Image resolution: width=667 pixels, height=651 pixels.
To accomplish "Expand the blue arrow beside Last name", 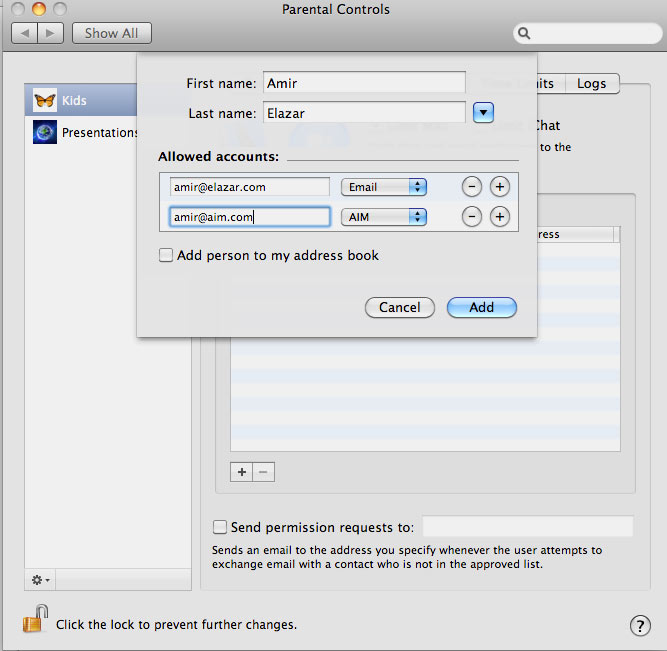I will pyautogui.click(x=483, y=113).
